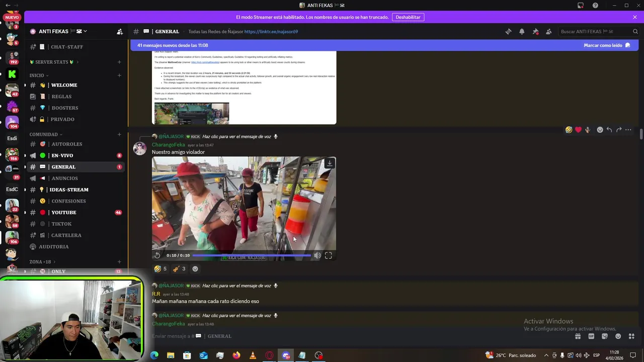
Task: Add channel to INICIO category
Action: (x=119, y=75)
